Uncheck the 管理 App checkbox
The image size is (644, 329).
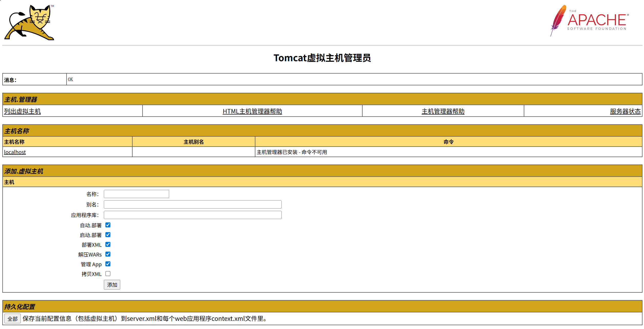click(x=108, y=264)
